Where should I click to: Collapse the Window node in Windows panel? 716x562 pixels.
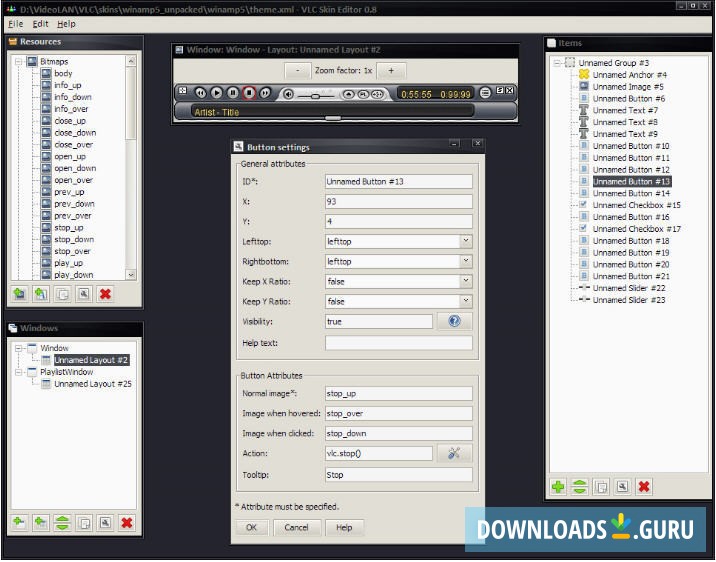18,348
